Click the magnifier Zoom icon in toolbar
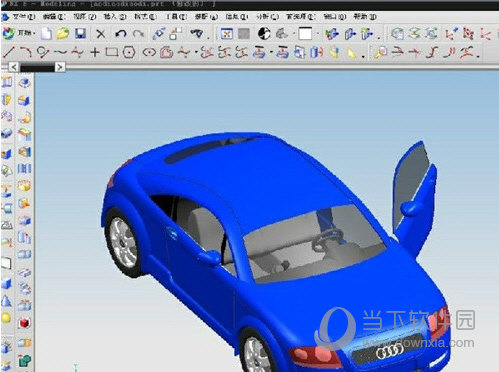The image size is (499, 372). [380, 52]
